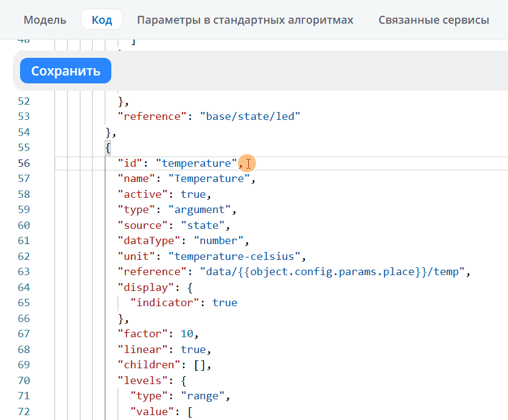This screenshot has width=508, height=420.
Task: Click "base/state/led" reference value
Action: point(250,116)
